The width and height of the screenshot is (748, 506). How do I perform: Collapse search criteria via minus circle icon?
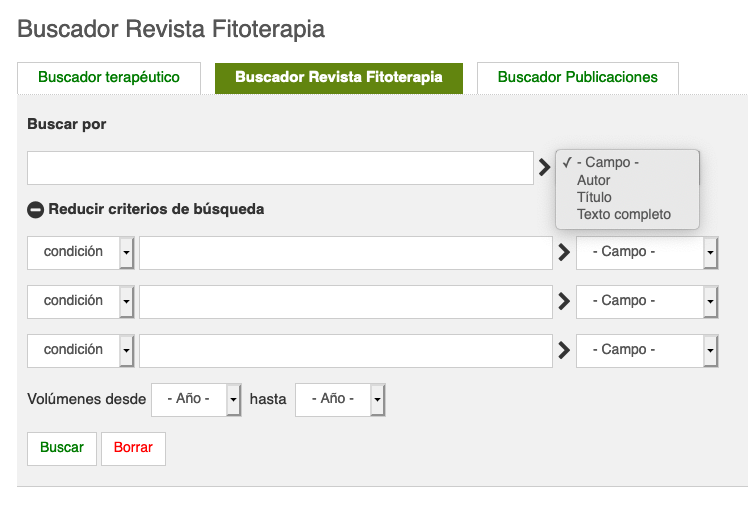click(35, 210)
